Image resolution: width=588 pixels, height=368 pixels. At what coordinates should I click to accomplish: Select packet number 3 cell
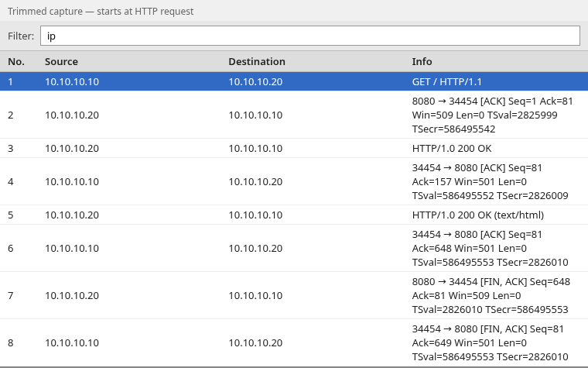(x=11, y=148)
